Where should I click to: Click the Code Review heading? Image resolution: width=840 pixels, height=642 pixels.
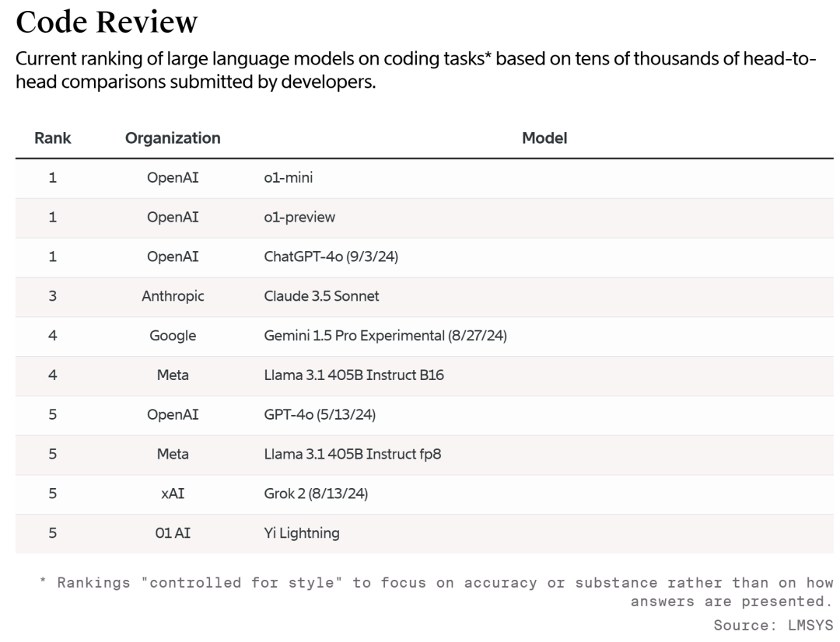tap(107, 23)
